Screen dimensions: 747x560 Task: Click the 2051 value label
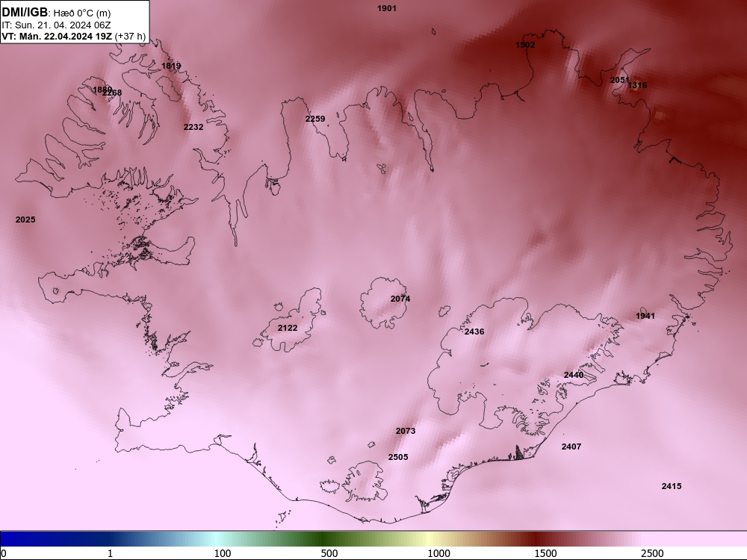[619, 80]
